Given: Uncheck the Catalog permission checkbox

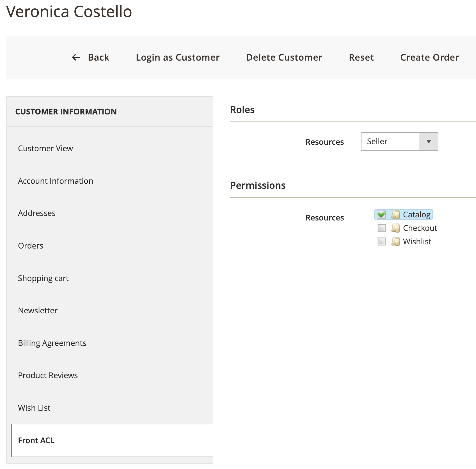Looking at the screenshot, I should 381,215.
